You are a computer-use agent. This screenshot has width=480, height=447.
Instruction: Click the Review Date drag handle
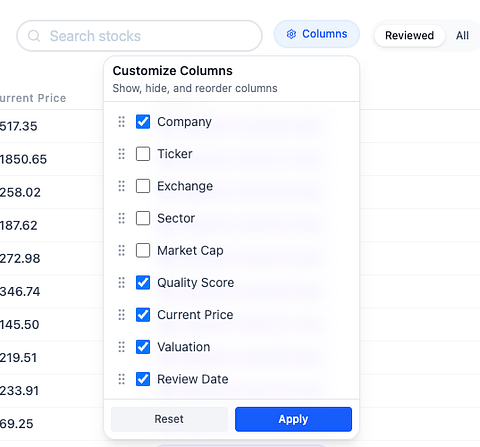(122, 379)
